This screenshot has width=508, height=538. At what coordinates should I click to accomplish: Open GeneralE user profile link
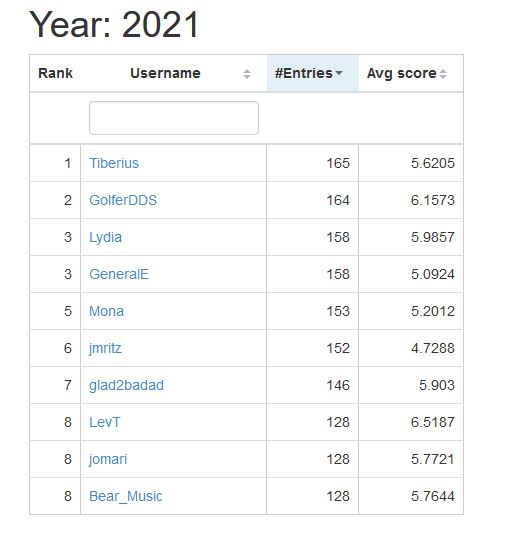[119, 274]
